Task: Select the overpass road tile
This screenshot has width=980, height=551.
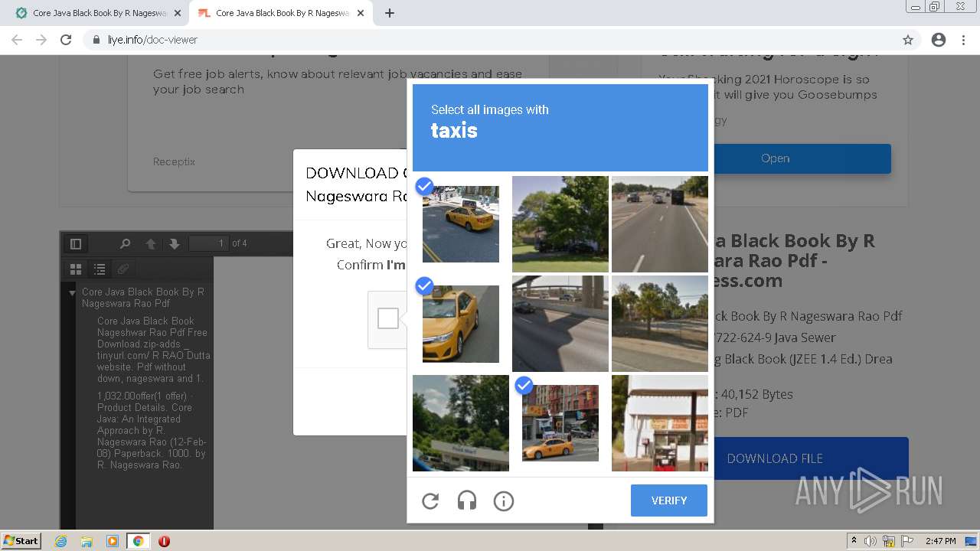Action: point(560,324)
